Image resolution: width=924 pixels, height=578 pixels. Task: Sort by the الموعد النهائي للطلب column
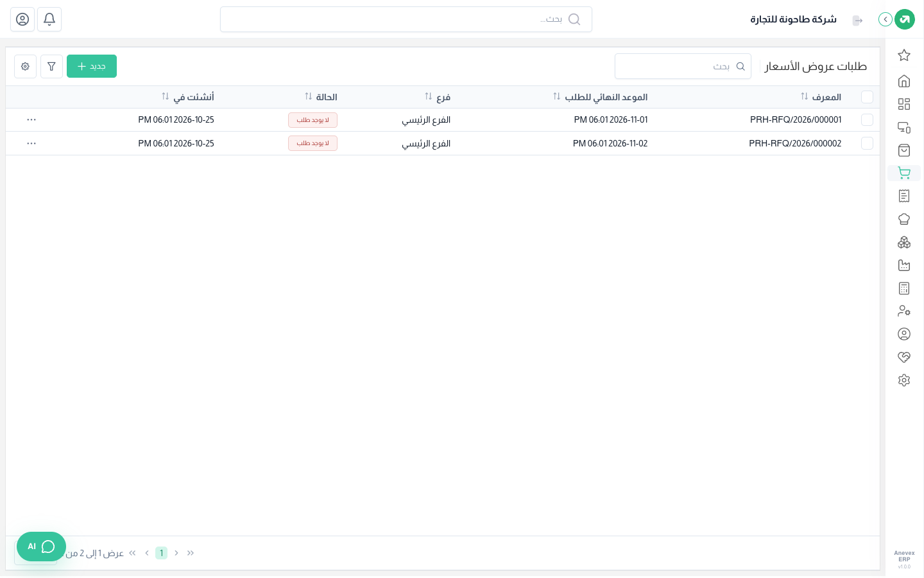click(x=600, y=97)
